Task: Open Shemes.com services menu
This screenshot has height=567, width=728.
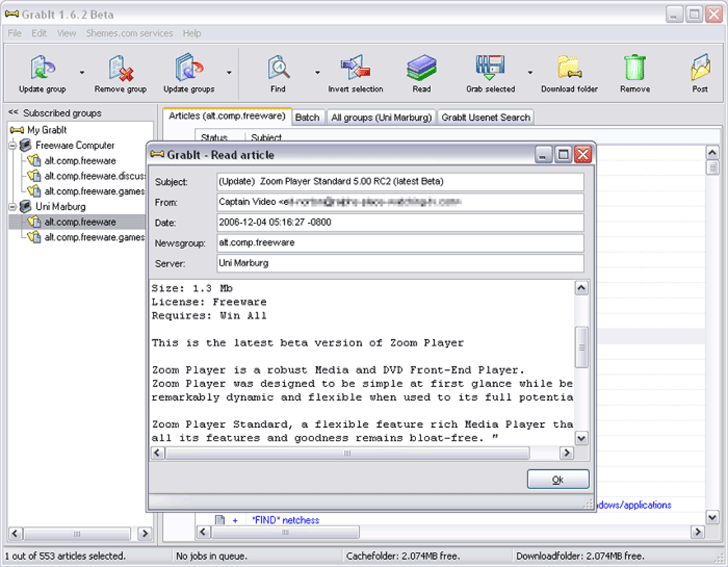Action: pos(129,34)
